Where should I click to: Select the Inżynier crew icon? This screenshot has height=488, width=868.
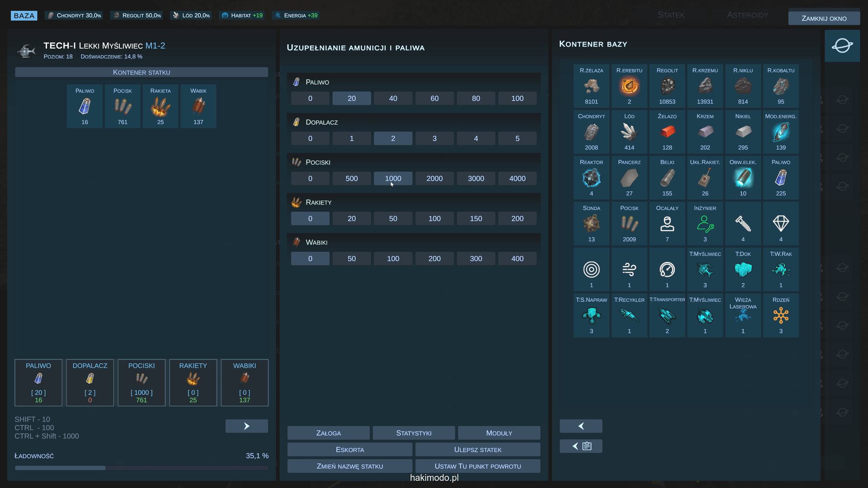pos(705,224)
